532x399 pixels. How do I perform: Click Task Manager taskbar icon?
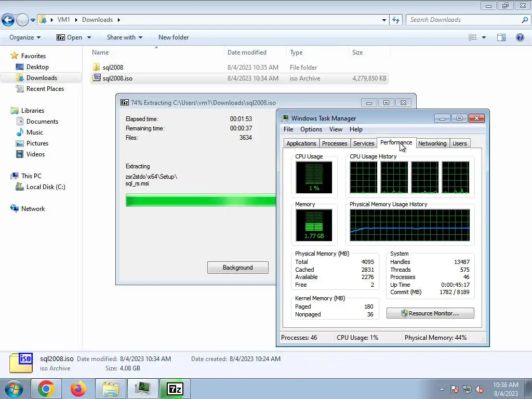[x=142, y=389]
